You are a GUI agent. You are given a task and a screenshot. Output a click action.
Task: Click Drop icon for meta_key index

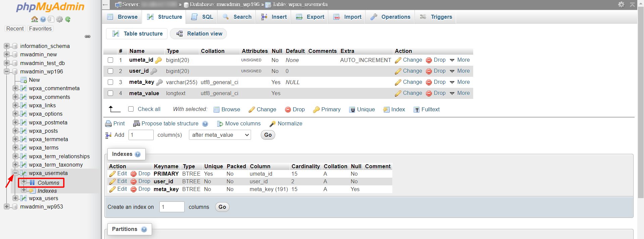133,189
